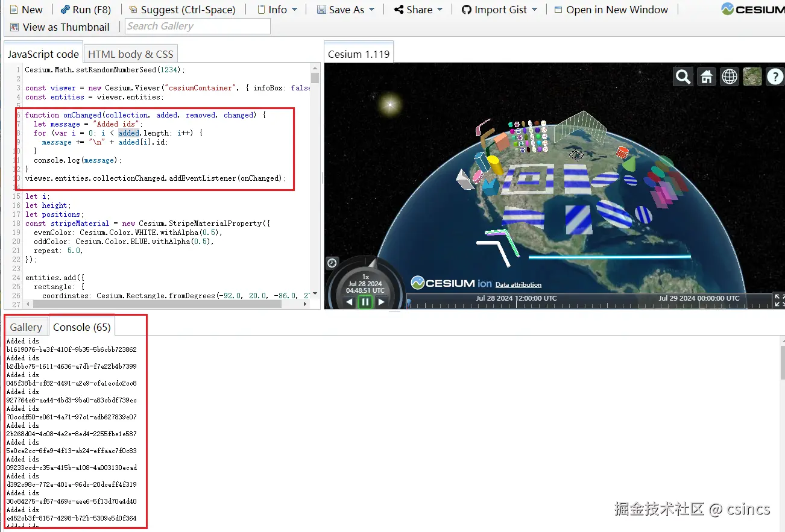
Task: Click Open in New Window
Action: tap(611, 10)
